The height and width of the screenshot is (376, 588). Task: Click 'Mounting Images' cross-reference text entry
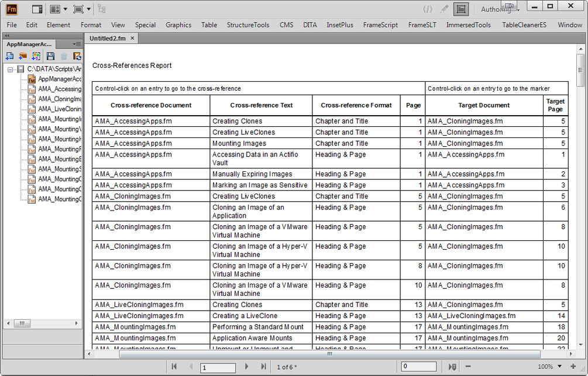point(239,143)
